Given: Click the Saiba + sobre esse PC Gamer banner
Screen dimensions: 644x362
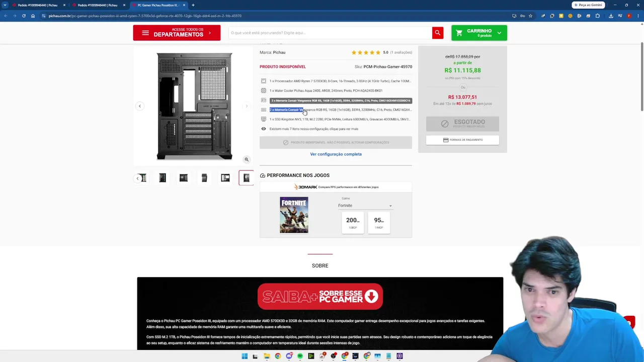Looking at the screenshot, I should (x=320, y=297).
